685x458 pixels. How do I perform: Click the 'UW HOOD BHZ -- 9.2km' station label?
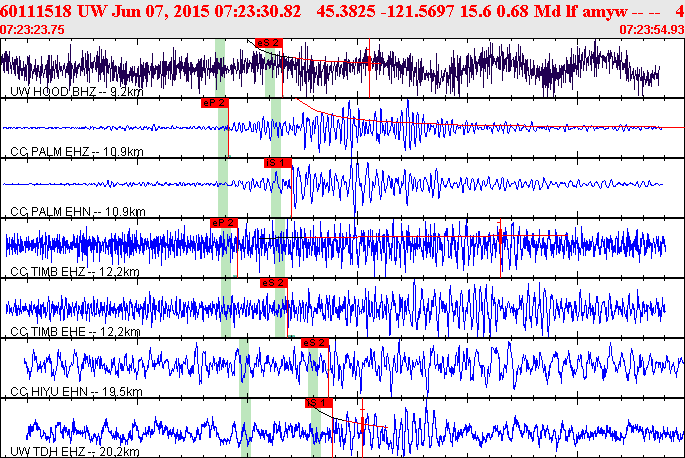coord(77,92)
